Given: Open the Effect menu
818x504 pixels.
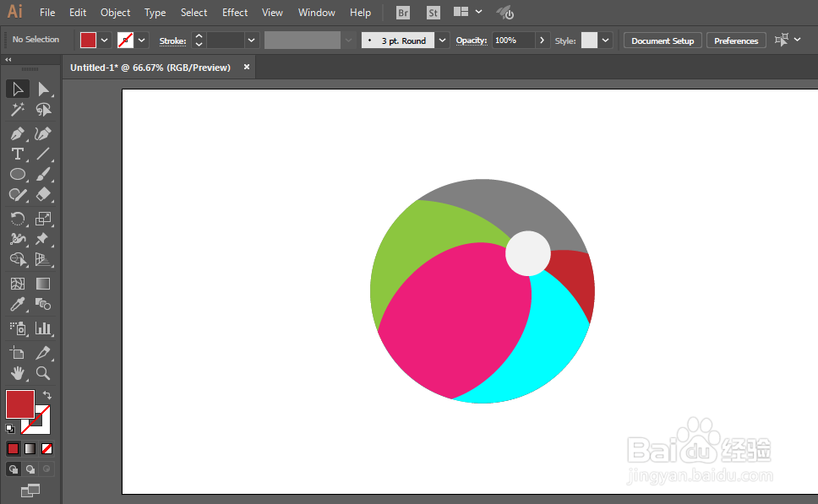Looking at the screenshot, I should pyautogui.click(x=235, y=13).
